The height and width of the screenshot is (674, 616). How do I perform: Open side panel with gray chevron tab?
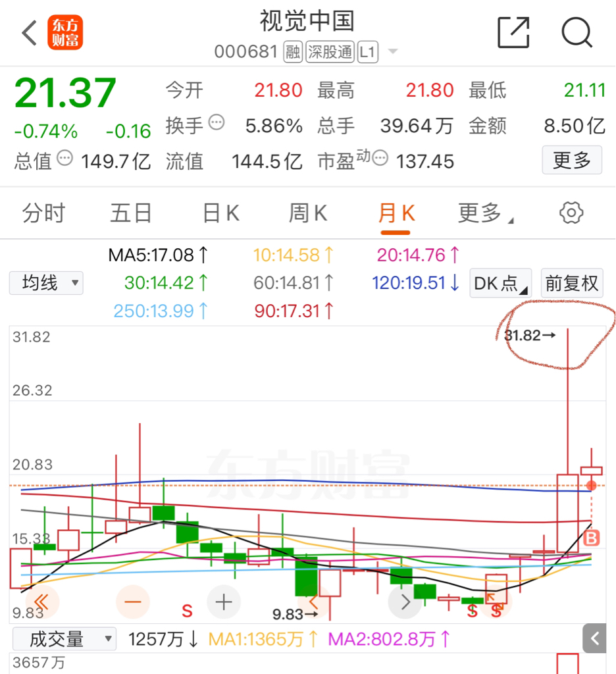594,638
